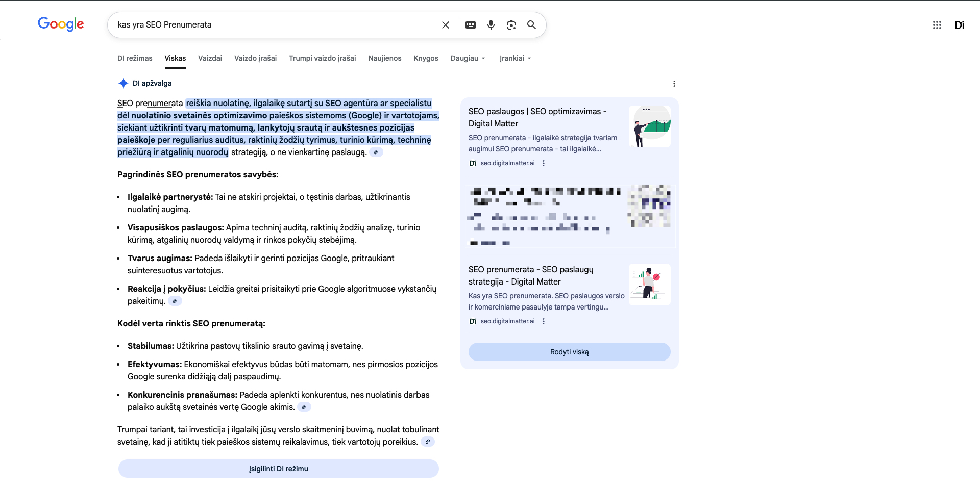Viewport: 980px width, 489px height.
Task: Open the on-screen keyboard input tool
Action: point(470,25)
